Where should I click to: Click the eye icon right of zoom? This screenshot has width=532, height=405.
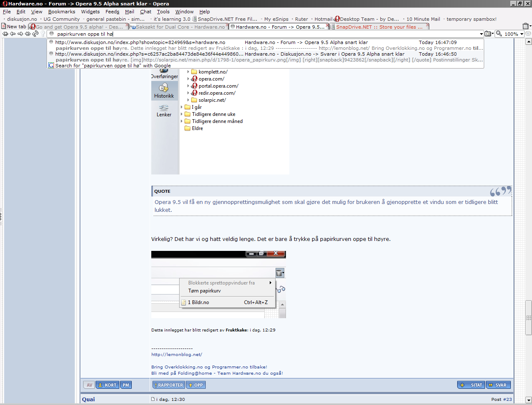[x=528, y=34]
